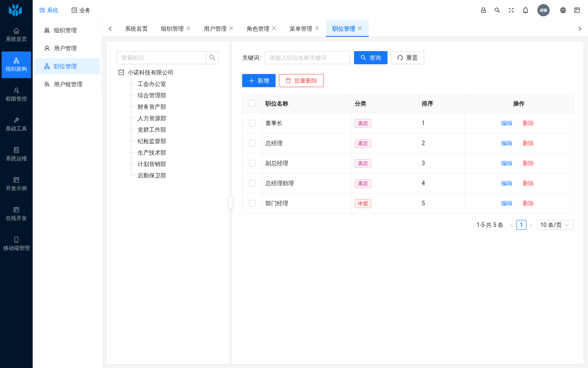Open the search icon in top header
Screen dimensions: 588x368
497,10
